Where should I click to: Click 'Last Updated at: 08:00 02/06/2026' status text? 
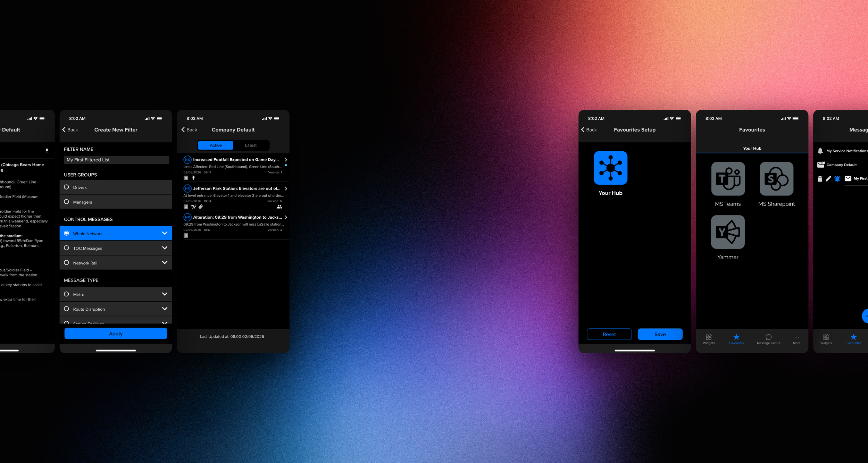click(x=232, y=337)
